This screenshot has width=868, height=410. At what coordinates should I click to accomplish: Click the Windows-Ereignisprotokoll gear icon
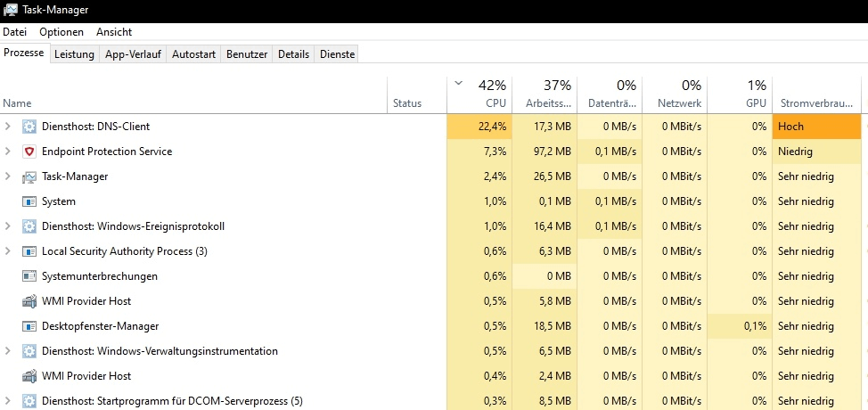pos(29,226)
